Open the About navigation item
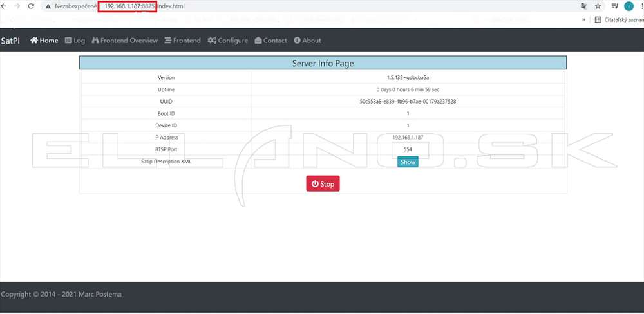Screen dimensions: 644x314 pos(307,41)
